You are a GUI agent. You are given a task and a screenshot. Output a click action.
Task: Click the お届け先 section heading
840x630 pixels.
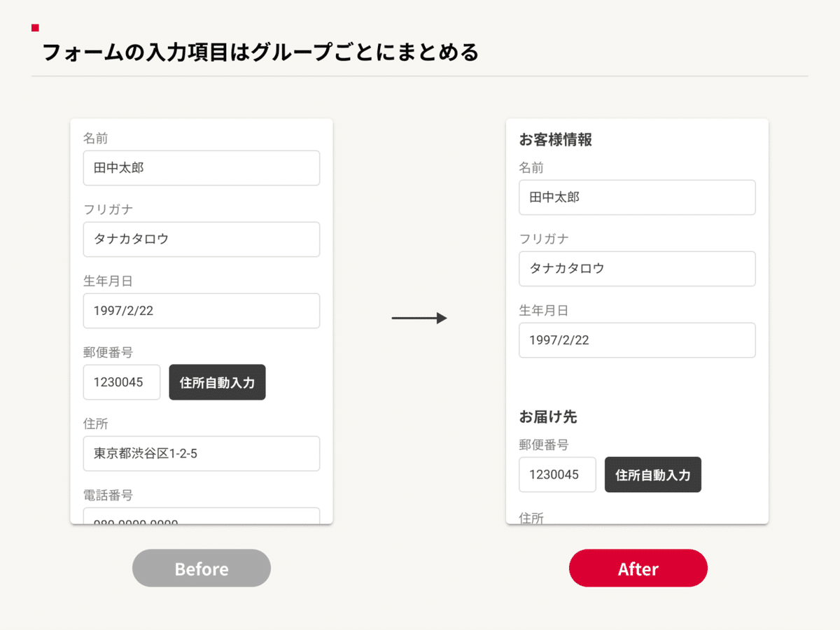point(548,417)
